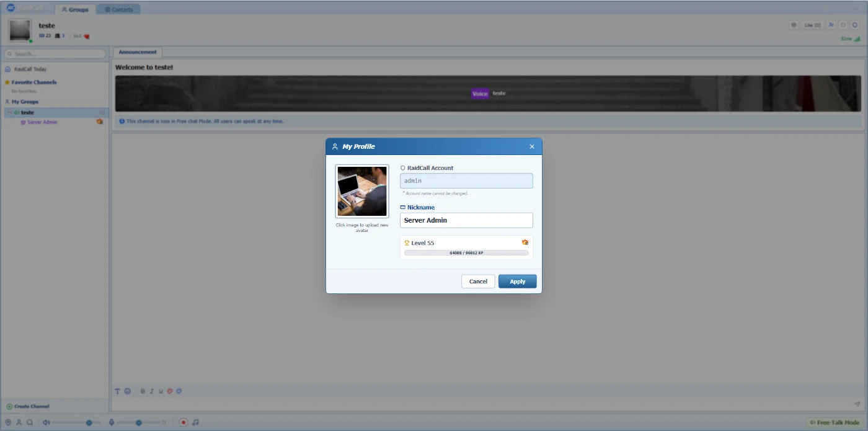Open the emoji picker in chat toolbar
The image size is (868, 431).
pyautogui.click(x=127, y=391)
